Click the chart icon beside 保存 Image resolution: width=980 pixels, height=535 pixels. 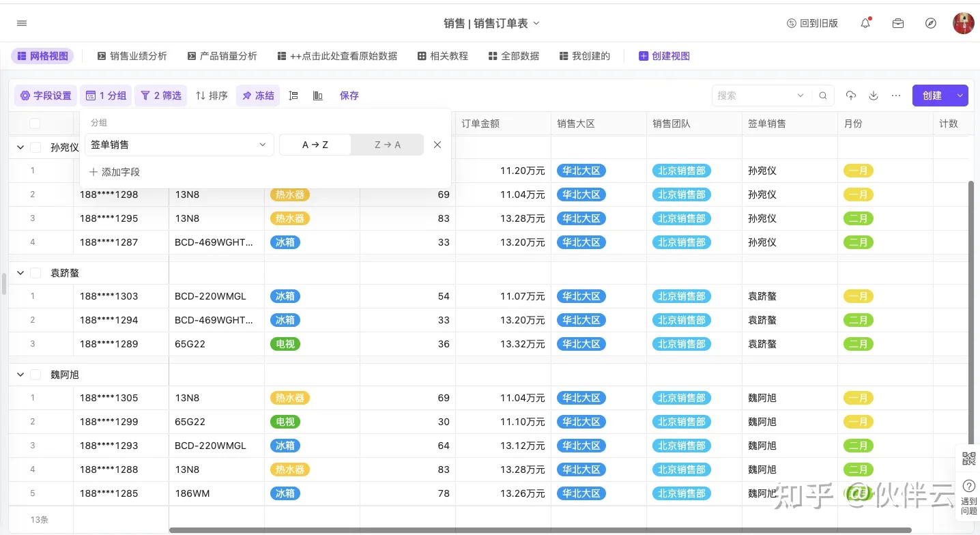[318, 96]
